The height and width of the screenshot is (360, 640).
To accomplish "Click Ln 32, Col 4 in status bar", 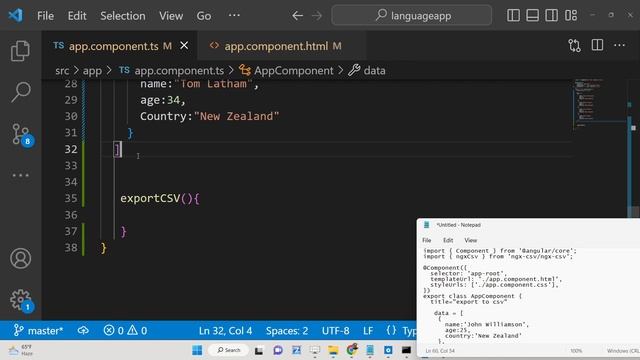I will coord(225,330).
